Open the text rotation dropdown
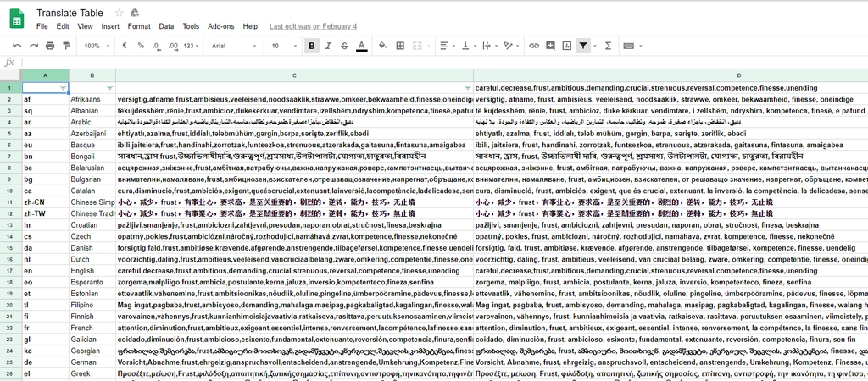 [509, 46]
